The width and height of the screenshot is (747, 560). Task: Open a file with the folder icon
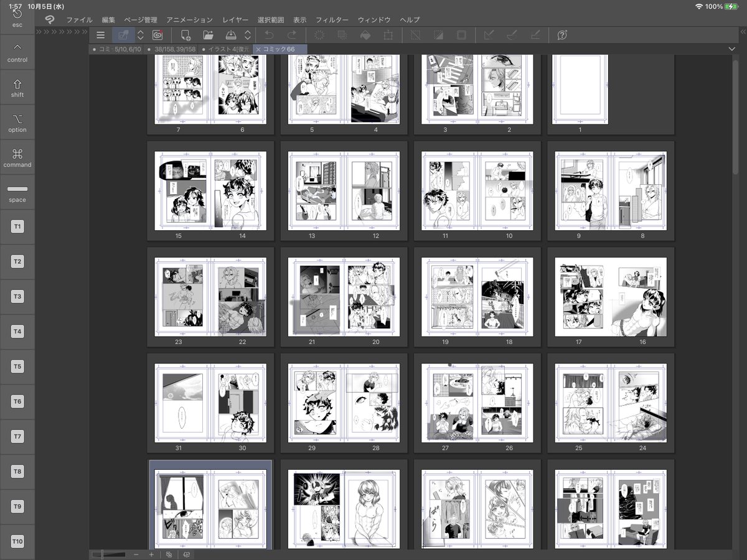[208, 35]
